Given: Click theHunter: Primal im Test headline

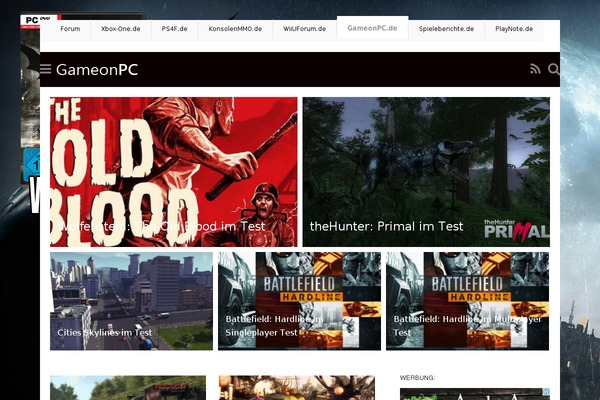Looking at the screenshot, I should click(x=386, y=226).
